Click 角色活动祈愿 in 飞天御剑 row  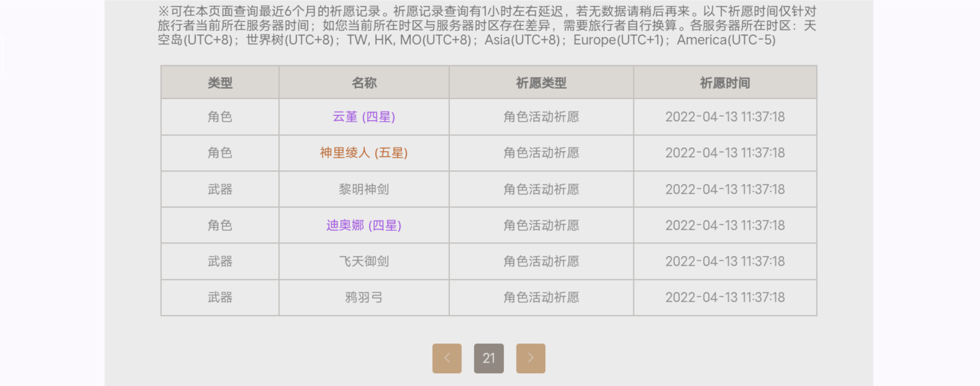(541, 261)
